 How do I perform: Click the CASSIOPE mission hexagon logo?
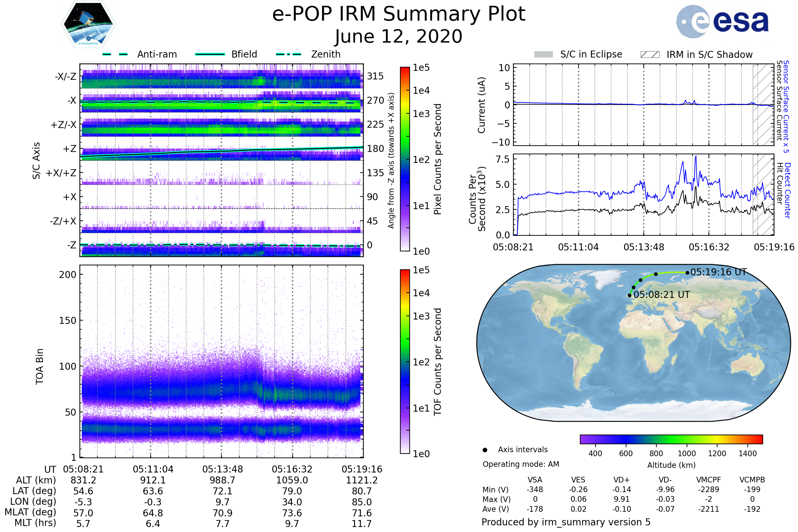88,24
